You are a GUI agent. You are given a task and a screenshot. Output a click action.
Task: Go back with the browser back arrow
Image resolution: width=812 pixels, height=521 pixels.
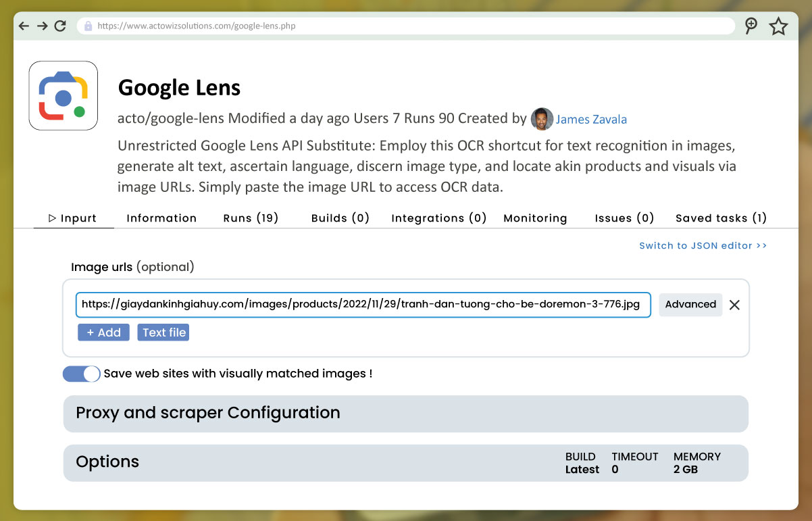coord(24,26)
